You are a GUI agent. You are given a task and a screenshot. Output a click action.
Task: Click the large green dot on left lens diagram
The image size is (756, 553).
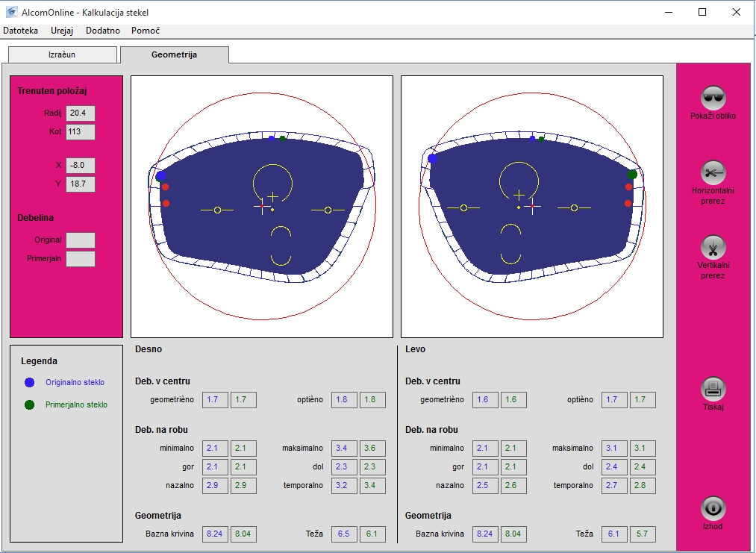tap(632, 174)
